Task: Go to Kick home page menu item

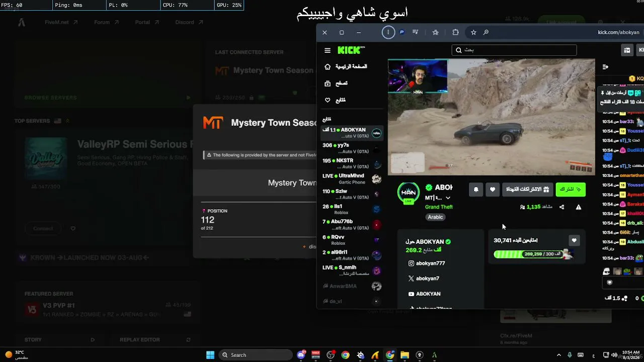Action: tap(345, 67)
